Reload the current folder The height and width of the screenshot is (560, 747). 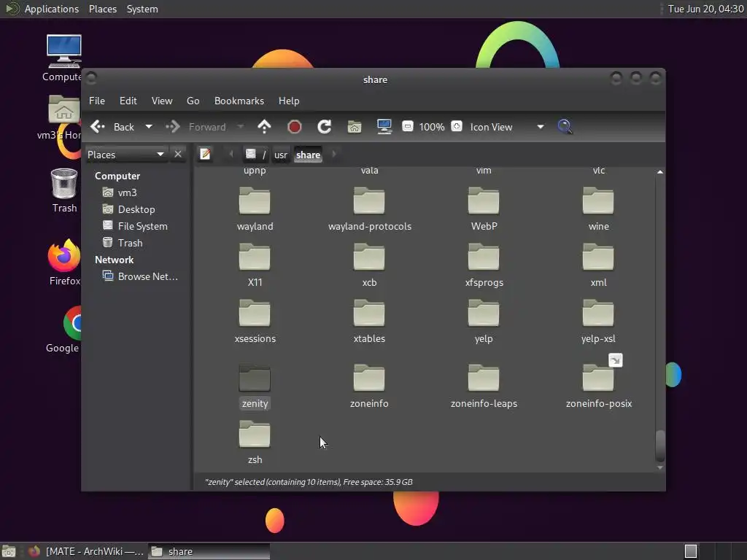[325, 127]
